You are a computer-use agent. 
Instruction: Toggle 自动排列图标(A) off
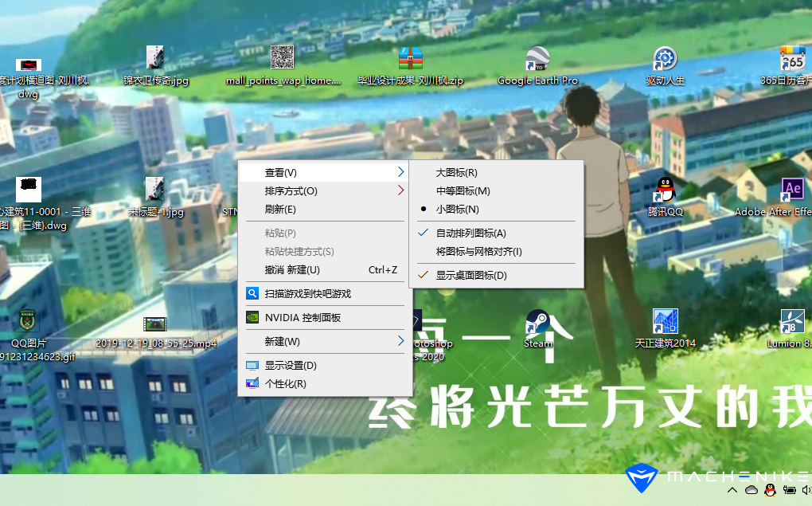496,233
